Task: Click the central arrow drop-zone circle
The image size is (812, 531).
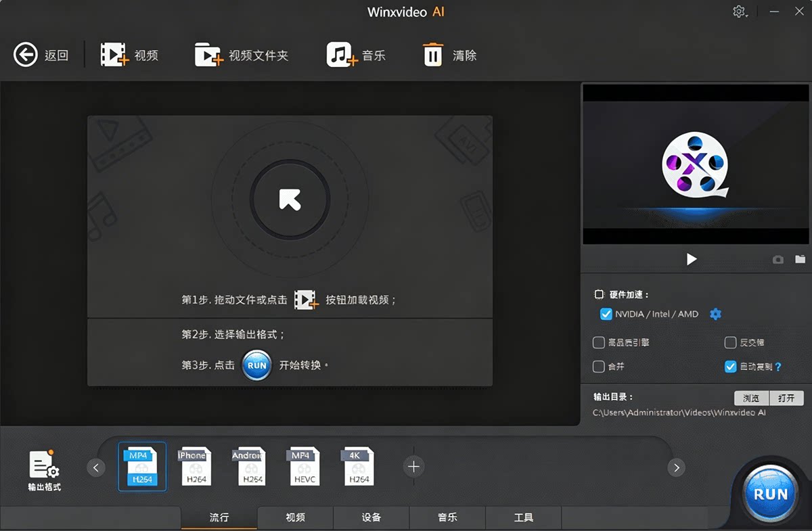Action: [x=290, y=199]
